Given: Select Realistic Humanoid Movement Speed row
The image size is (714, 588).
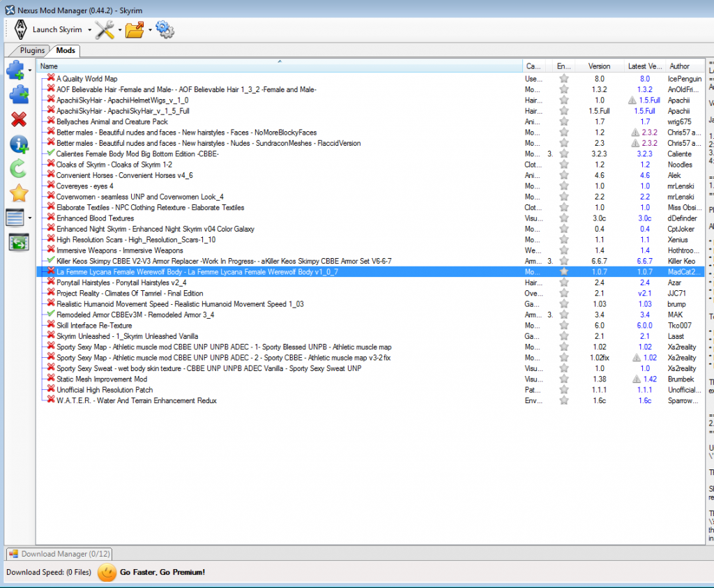Looking at the screenshot, I should click(370, 304).
